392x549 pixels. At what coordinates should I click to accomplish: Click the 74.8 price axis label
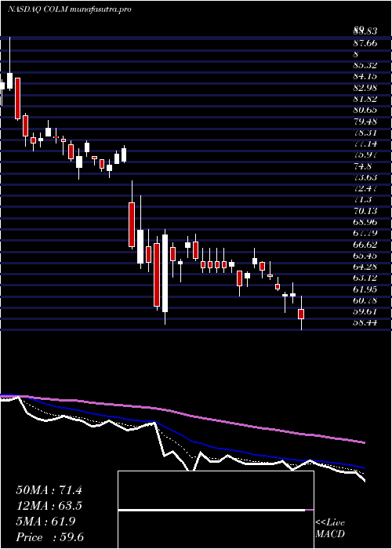click(x=362, y=166)
